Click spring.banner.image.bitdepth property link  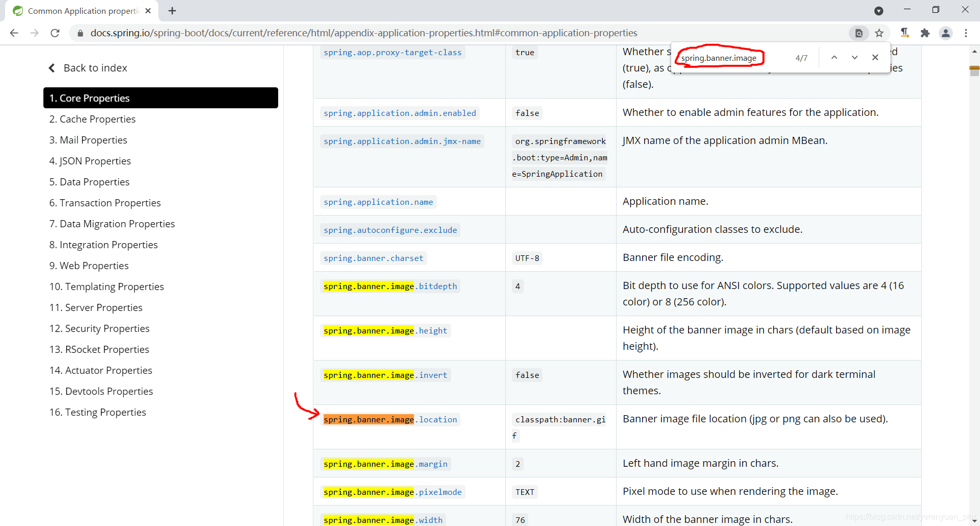point(390,286)
